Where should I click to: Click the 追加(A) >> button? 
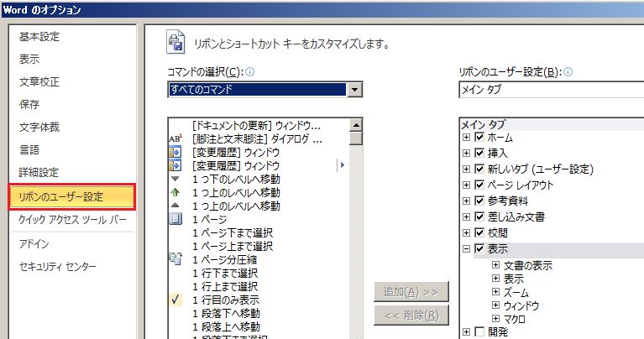click(x=411, y=292)
